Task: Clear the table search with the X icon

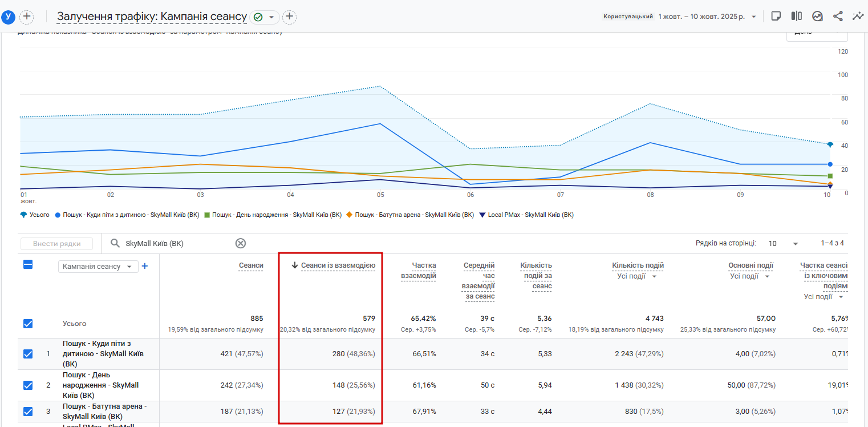Action: click(x=241, y=244)
